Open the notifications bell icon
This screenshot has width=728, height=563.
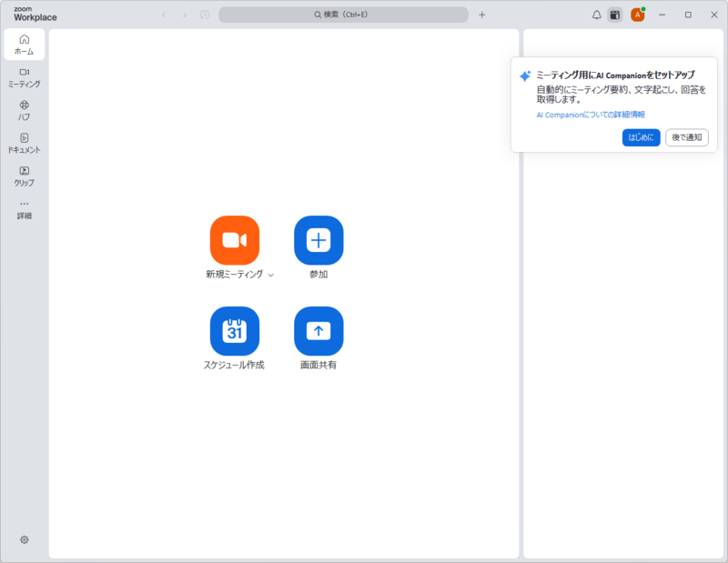point(597,15)
